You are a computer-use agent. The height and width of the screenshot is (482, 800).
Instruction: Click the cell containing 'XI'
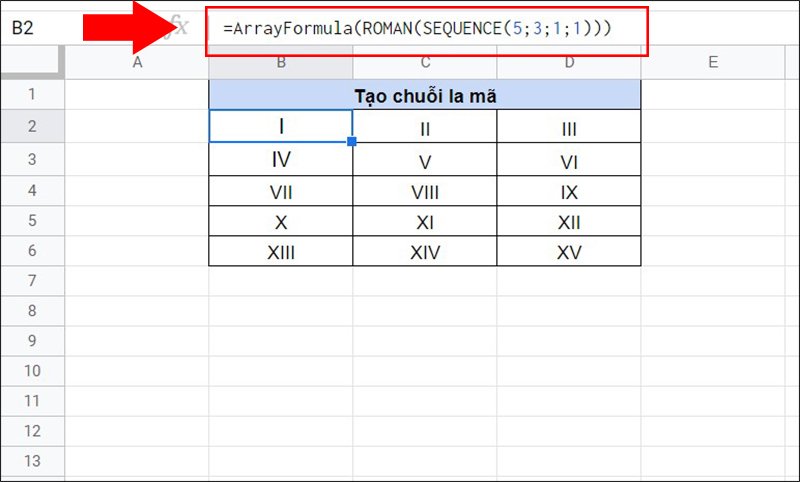pyautogui.click(x=424, y=221)
